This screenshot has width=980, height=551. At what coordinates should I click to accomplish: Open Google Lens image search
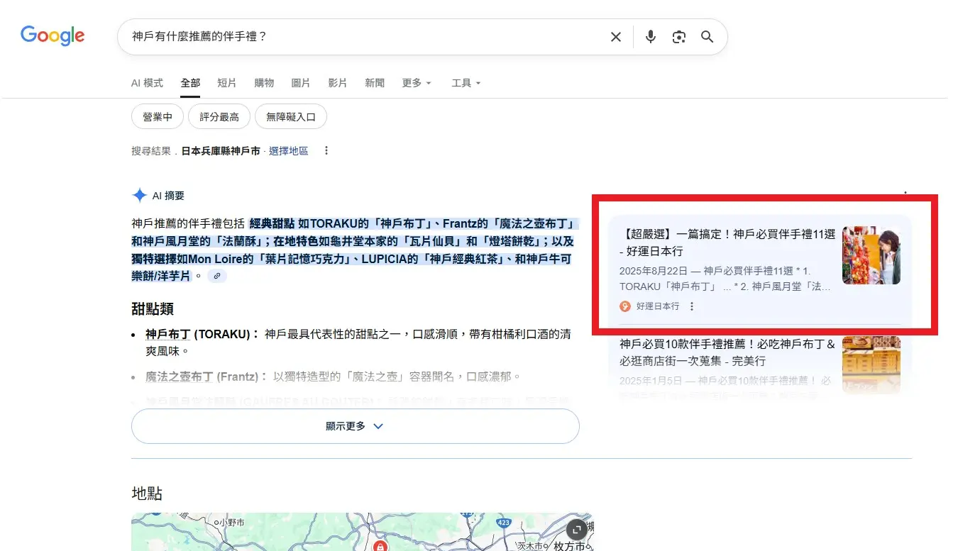(x=678, y=36)
